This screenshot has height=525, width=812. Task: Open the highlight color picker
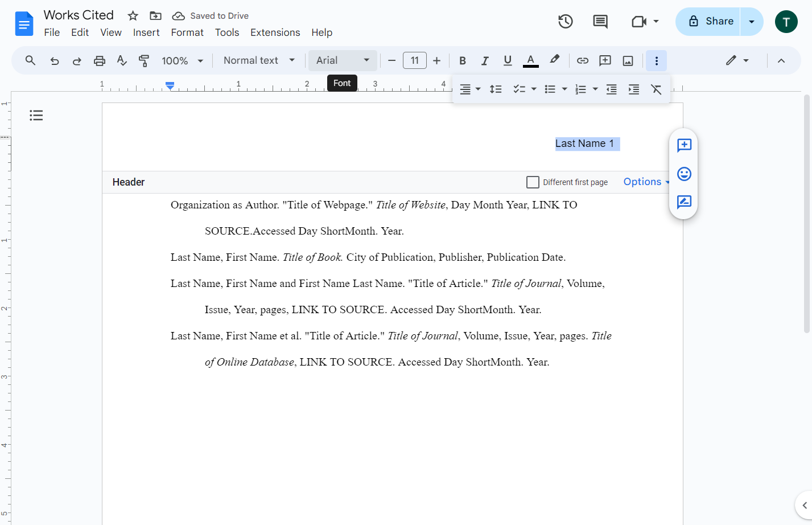554,60
